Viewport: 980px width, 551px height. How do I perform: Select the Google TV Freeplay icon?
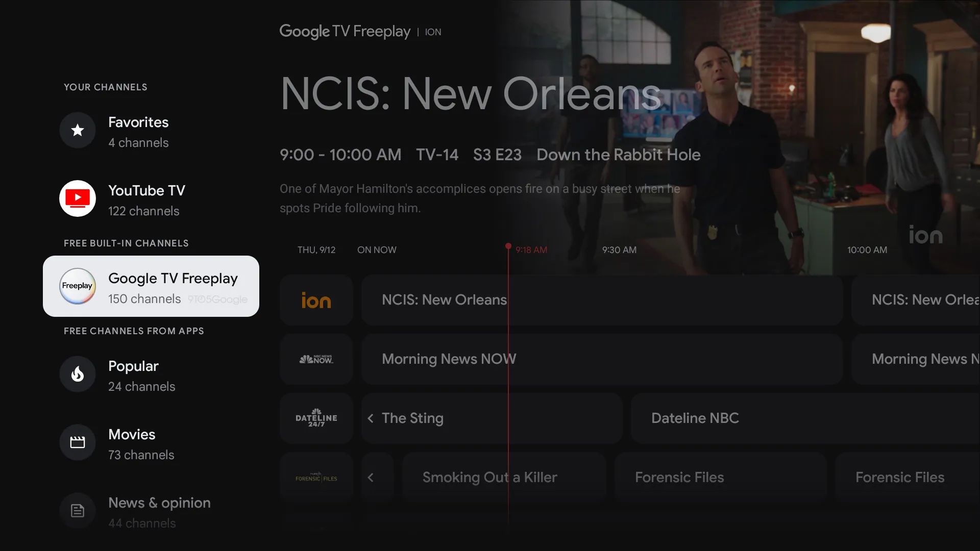78,286
